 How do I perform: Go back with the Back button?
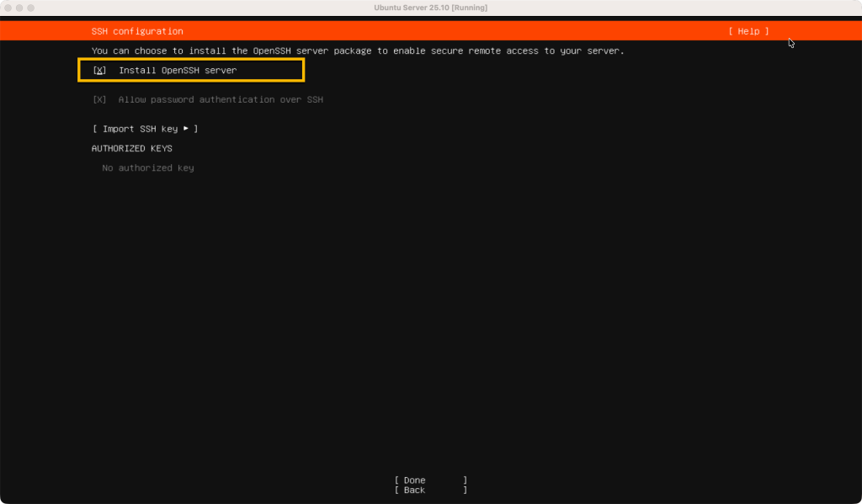coord(430,490)
